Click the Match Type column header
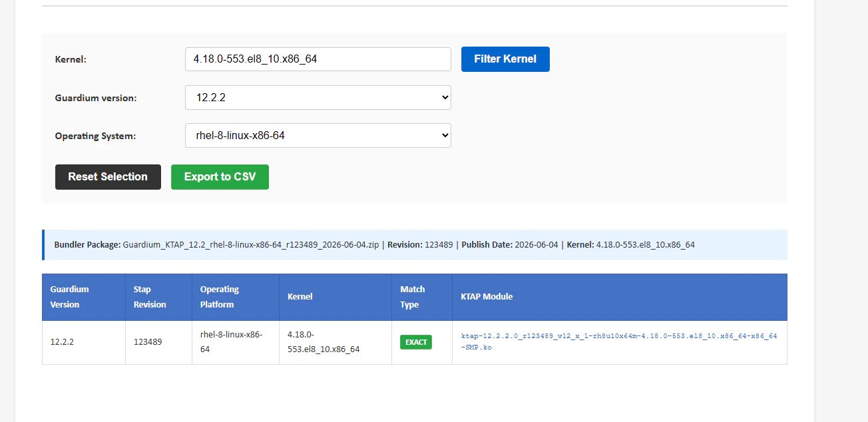The image size is (868, 422). 422,297
